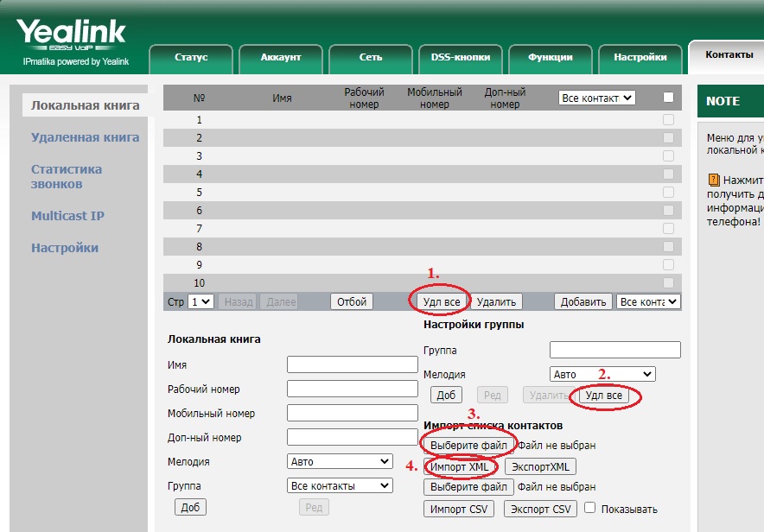
Task: Click Выберите файл above the Импорт XML button
Action: pyautogui.click(x=469, y=445)
